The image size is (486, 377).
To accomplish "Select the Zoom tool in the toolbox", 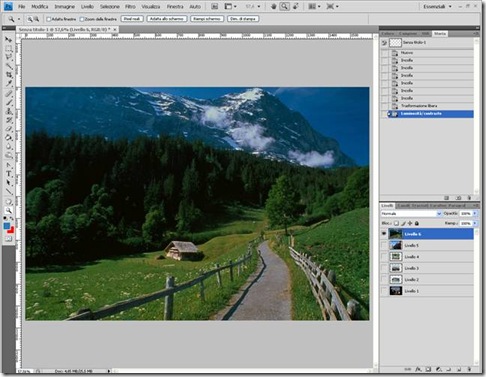I will 8,211.
